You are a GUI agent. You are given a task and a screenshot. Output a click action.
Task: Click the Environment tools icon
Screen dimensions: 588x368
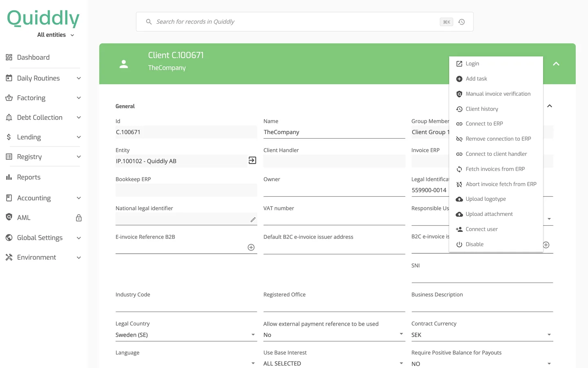9,257
